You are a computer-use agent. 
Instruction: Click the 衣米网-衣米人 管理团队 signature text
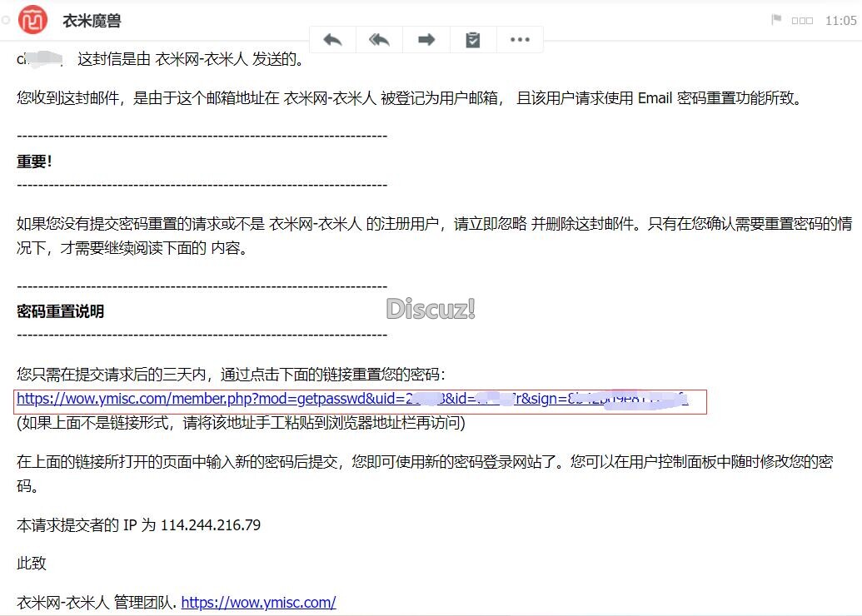pos(97,602)
